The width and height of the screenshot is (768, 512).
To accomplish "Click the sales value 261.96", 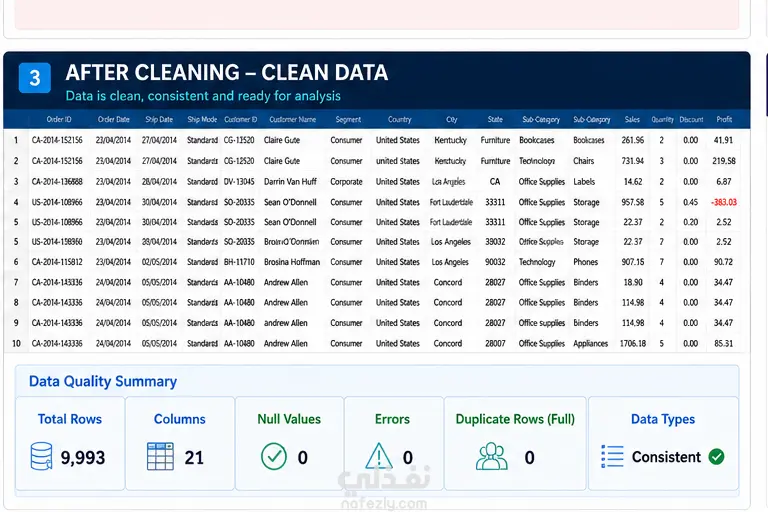I will pos(633,140).
